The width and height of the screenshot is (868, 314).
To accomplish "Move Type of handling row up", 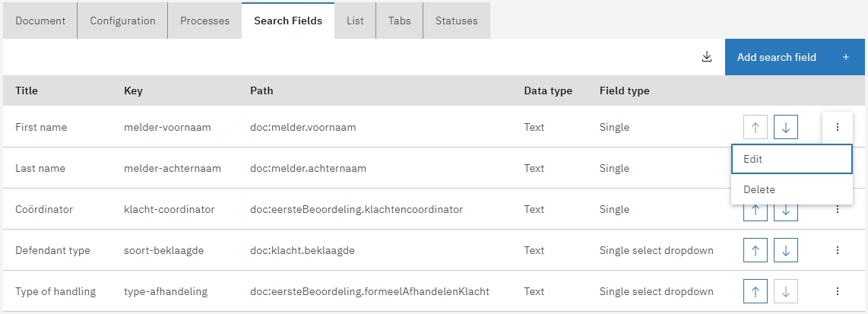I will point(756,291).
